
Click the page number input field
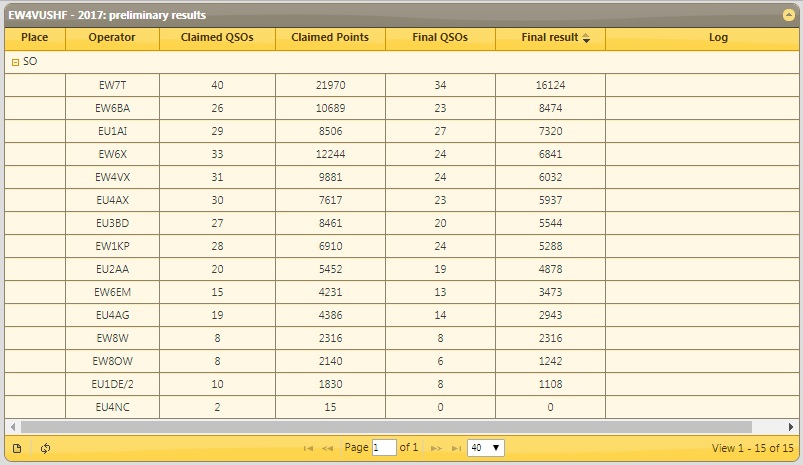(384, 448)
